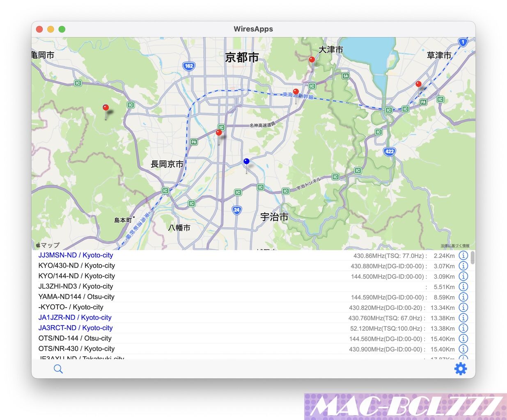Click route 162 shield on map
507x420 pixels.
point(189,66)
